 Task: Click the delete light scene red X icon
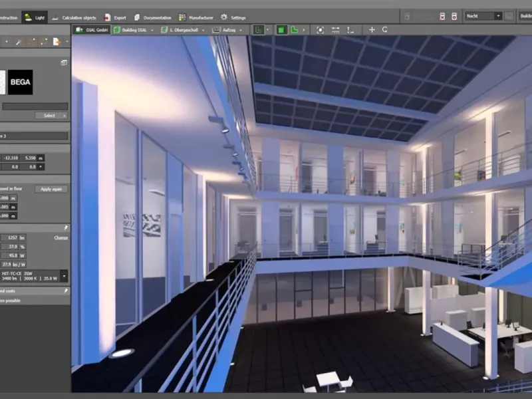tap(442, 16)
